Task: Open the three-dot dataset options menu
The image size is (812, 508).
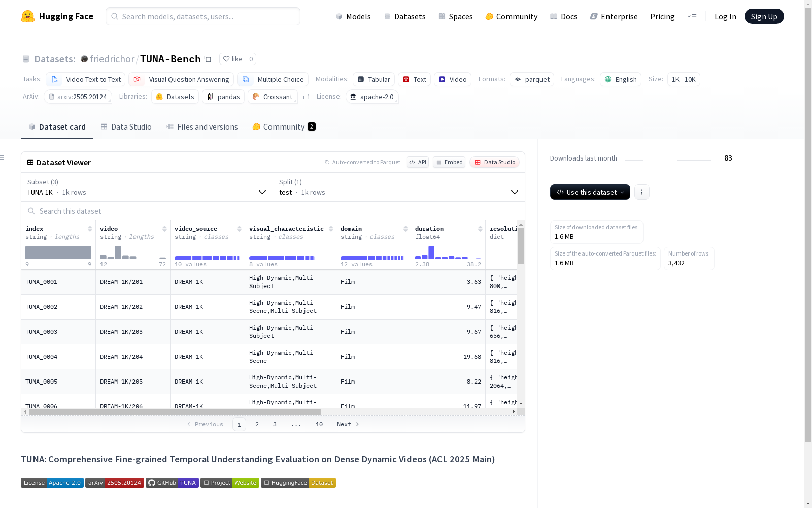Action: (642, 192)
